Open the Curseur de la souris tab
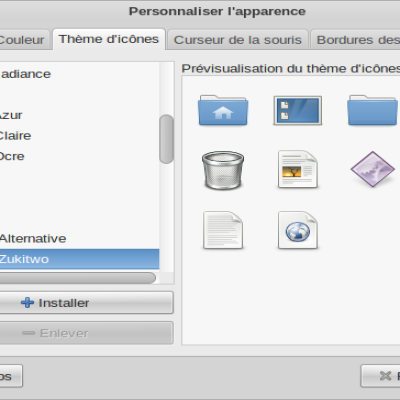Screen dimensions: 400x400 238,40
